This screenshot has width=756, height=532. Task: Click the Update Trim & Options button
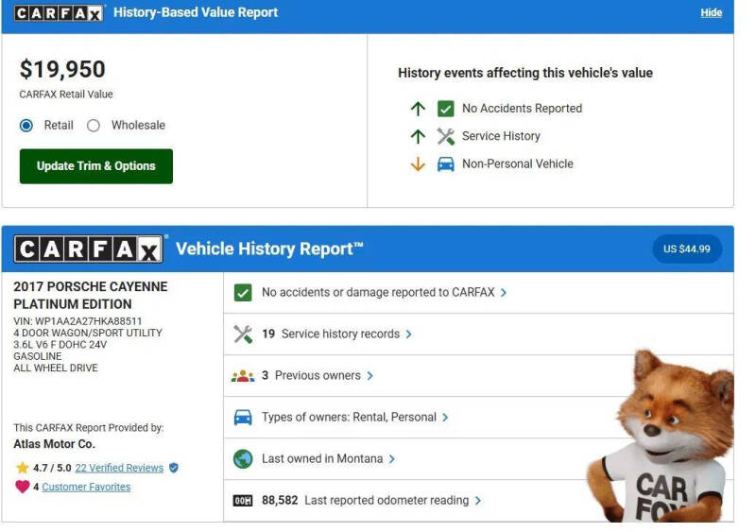click(96, 166)
